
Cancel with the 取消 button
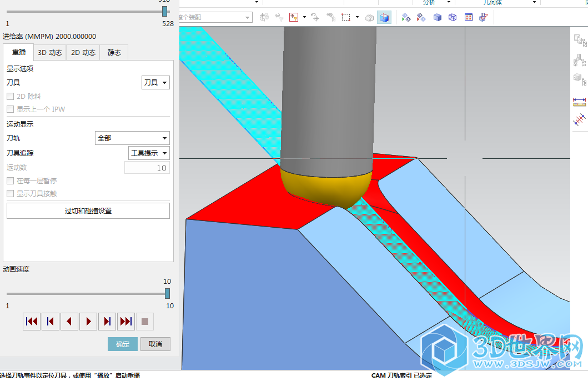pos(155,344)
